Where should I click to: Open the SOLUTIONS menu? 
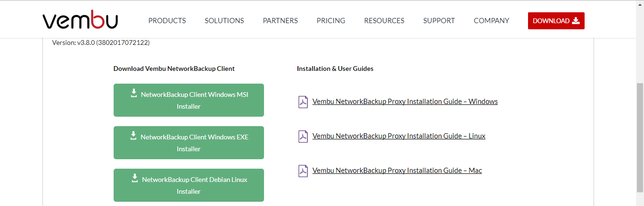click(x=224, y=21)
